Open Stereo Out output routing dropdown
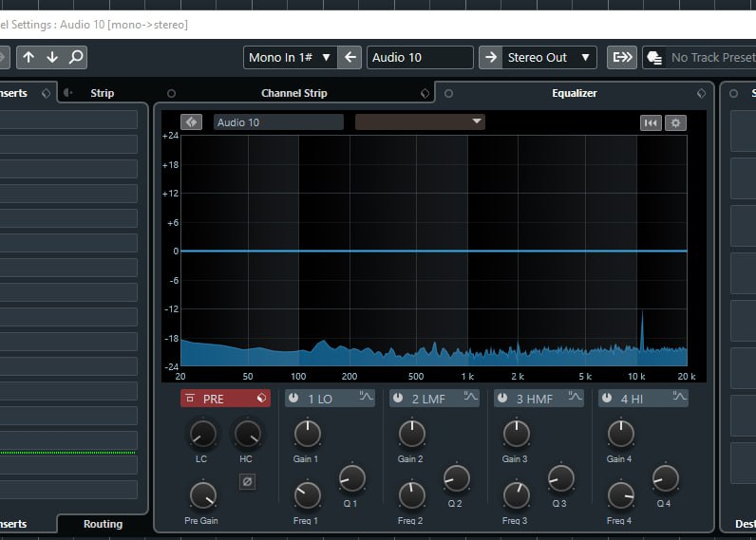The image size is (756, 540). [550, 57]
